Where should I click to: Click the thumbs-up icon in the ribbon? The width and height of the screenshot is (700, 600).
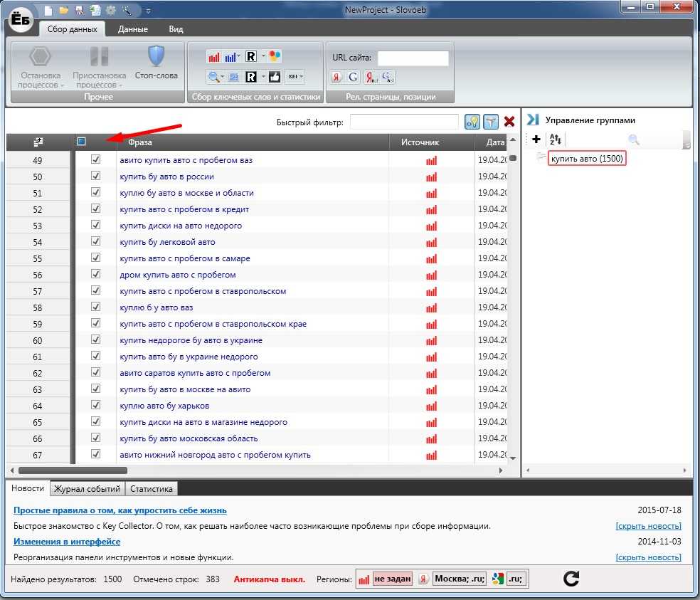click(x=275, y=77)
